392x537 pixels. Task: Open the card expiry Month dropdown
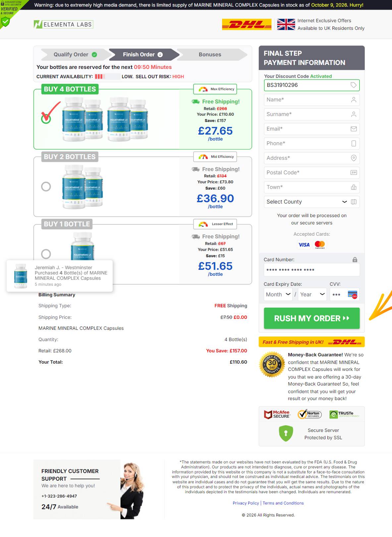coord(278,294)
